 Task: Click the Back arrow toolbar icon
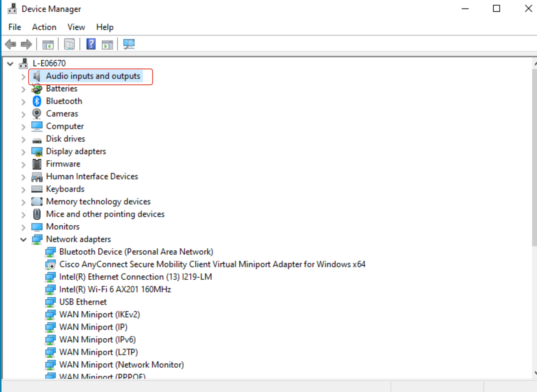click(11, 44)
